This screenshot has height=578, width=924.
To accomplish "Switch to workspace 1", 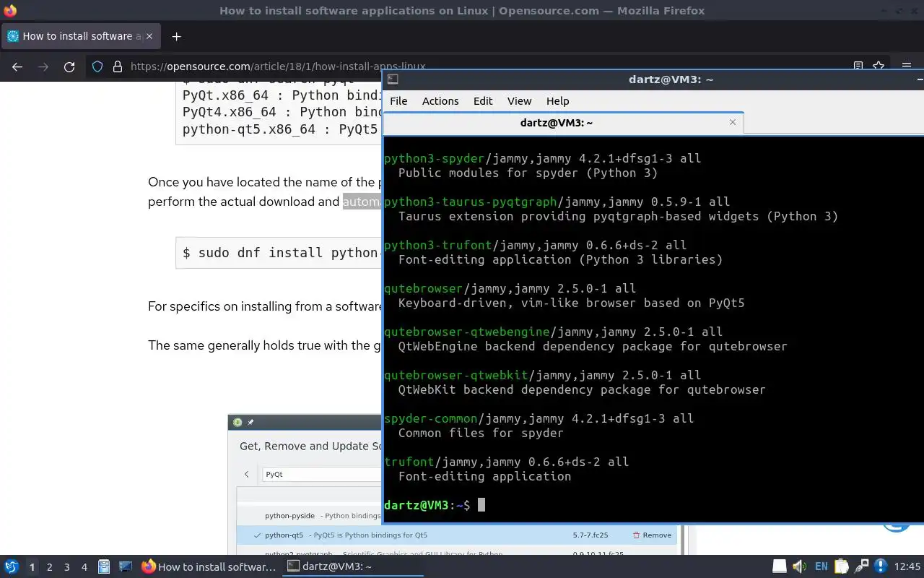I will point(32,567).
